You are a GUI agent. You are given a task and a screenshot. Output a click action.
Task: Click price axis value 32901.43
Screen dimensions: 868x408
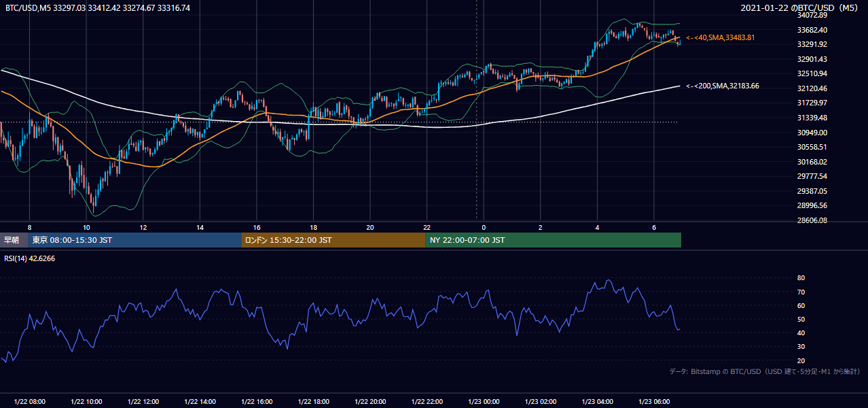click(x=812, y=59)
